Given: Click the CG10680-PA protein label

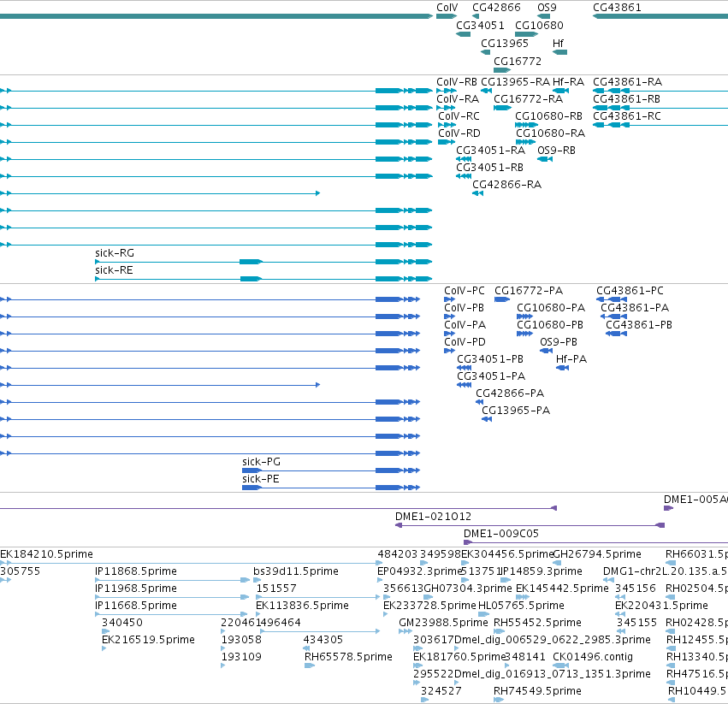Looking at the screenshot, I should (551, 308).
